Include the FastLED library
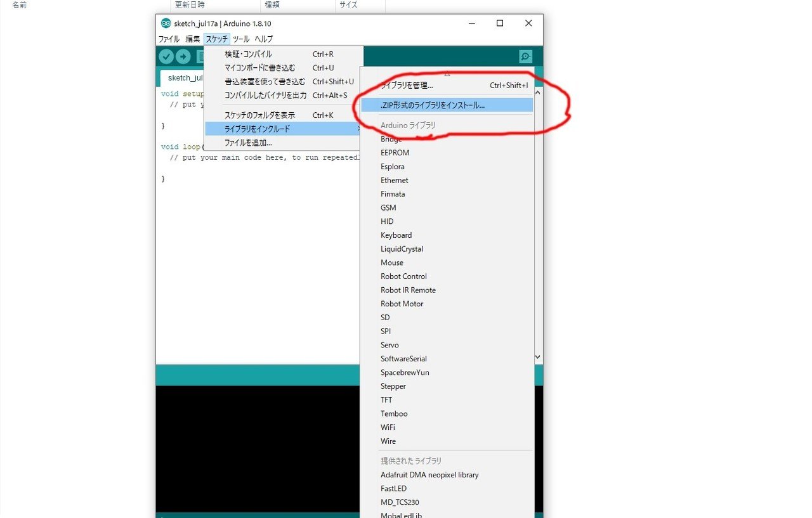Viewport: 812px width, 518px height. 447,489
